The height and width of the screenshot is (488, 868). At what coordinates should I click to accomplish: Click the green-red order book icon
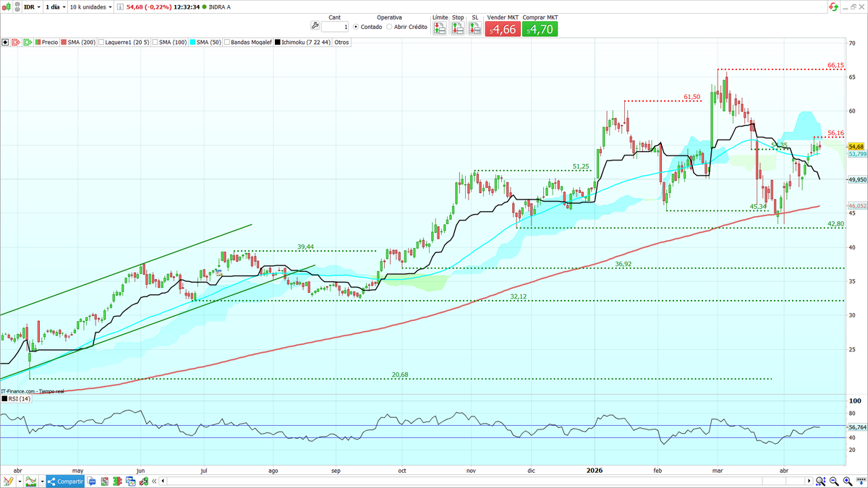(117, 481)
